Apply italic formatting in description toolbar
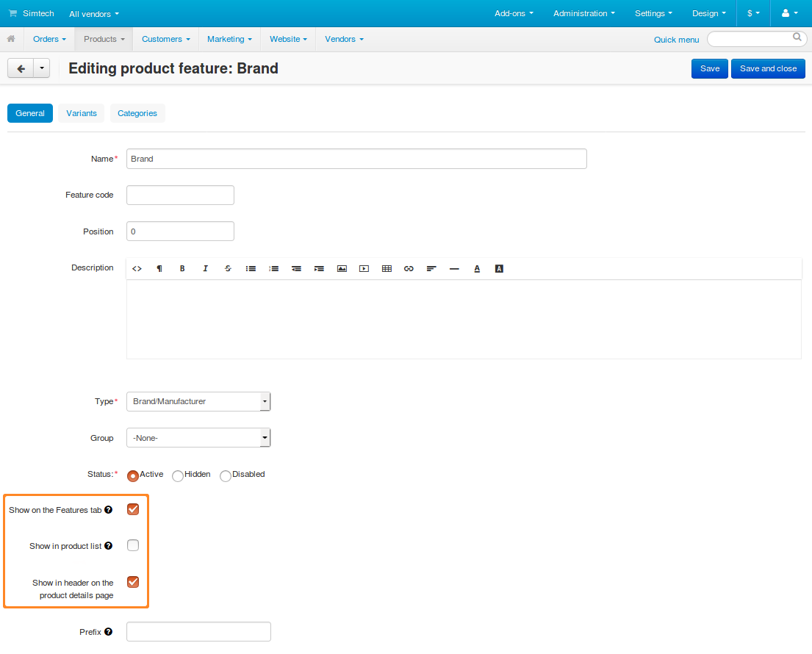 pos(205,268)
